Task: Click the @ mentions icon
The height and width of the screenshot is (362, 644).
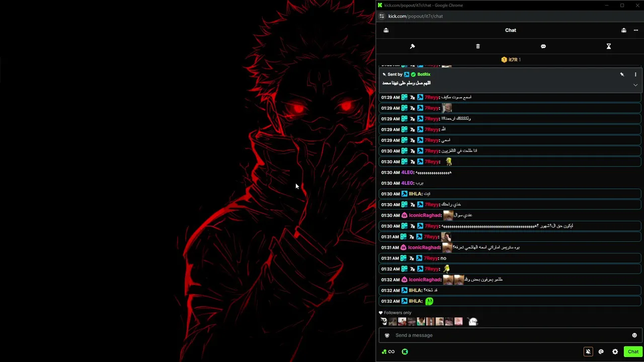Action: (601, 352)
